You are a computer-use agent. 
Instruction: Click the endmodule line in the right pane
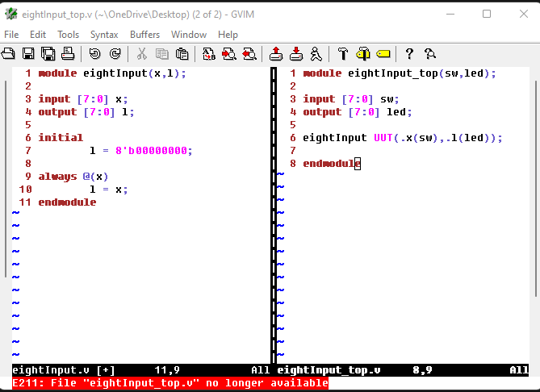click(328, 164)
